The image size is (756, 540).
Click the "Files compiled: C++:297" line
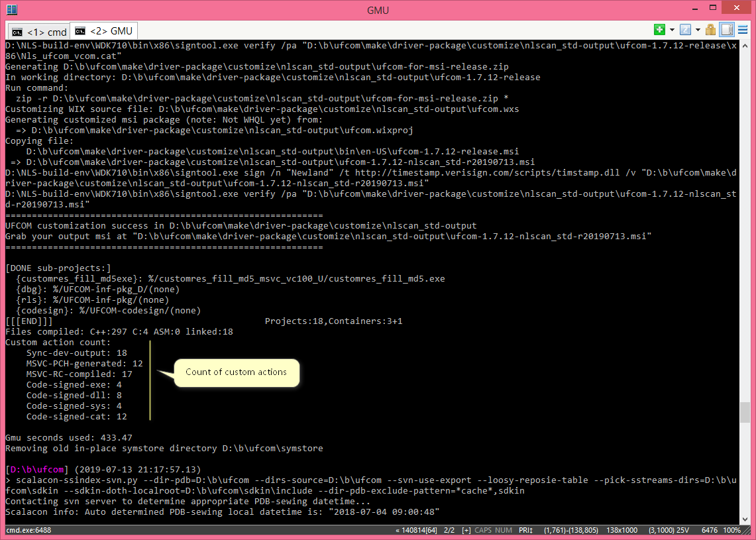point(119,332)
